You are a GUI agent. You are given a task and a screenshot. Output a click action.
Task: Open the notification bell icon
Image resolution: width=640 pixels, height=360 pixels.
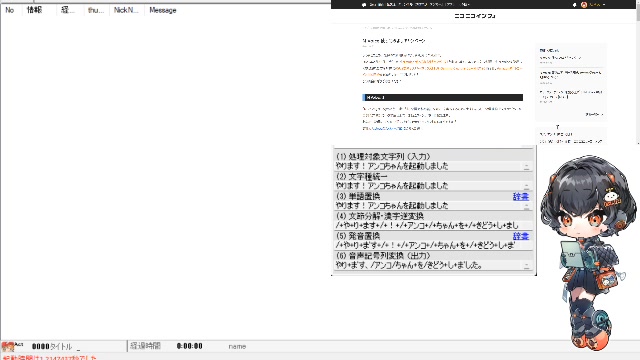click(575, 5)
